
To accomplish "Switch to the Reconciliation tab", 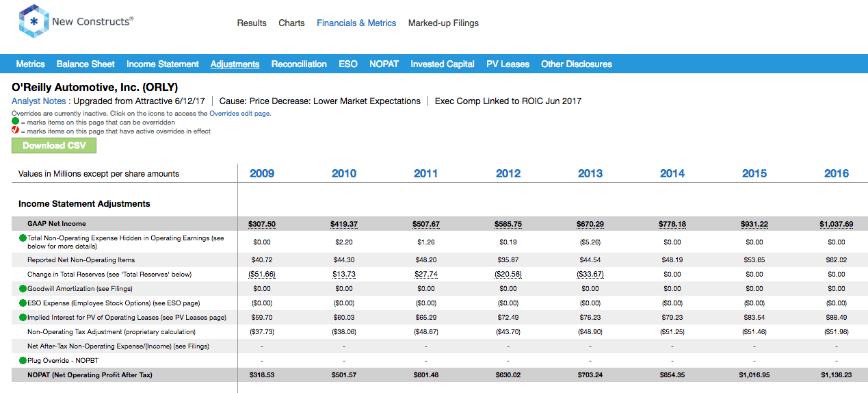I will [299, 64].
